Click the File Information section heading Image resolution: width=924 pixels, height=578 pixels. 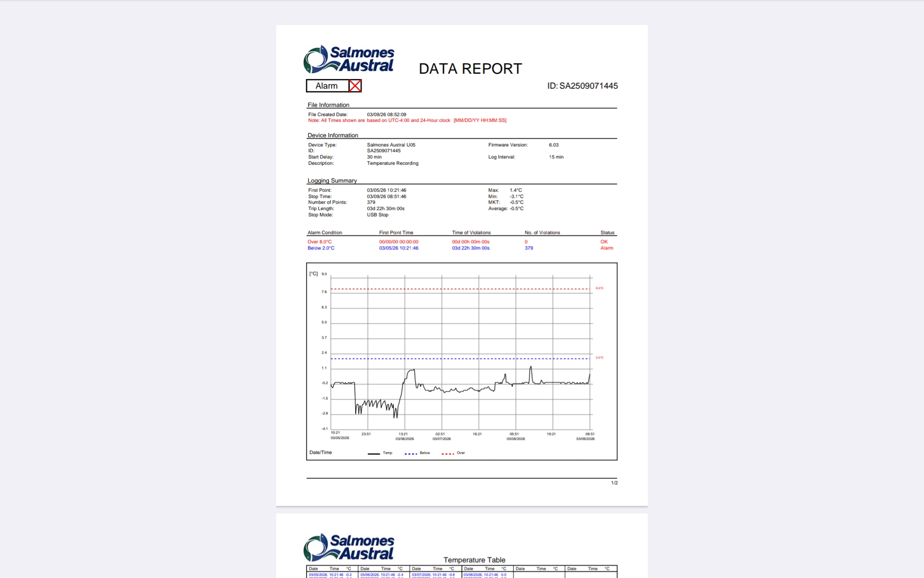pyautogui.click(x=328, y=105)
